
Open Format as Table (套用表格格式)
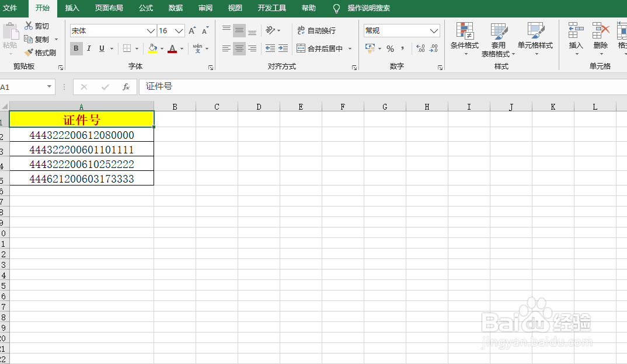pos(498,40)
